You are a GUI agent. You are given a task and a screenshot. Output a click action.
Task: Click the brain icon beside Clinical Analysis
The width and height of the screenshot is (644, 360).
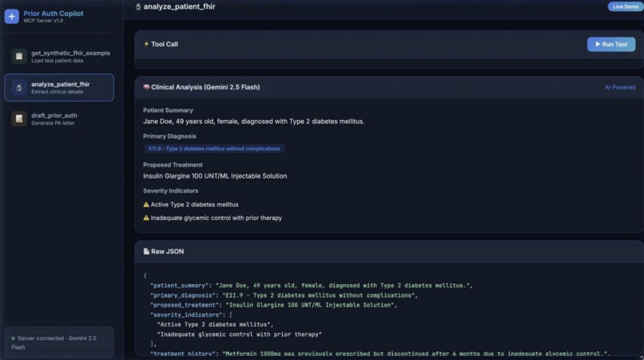coord(146,87)
